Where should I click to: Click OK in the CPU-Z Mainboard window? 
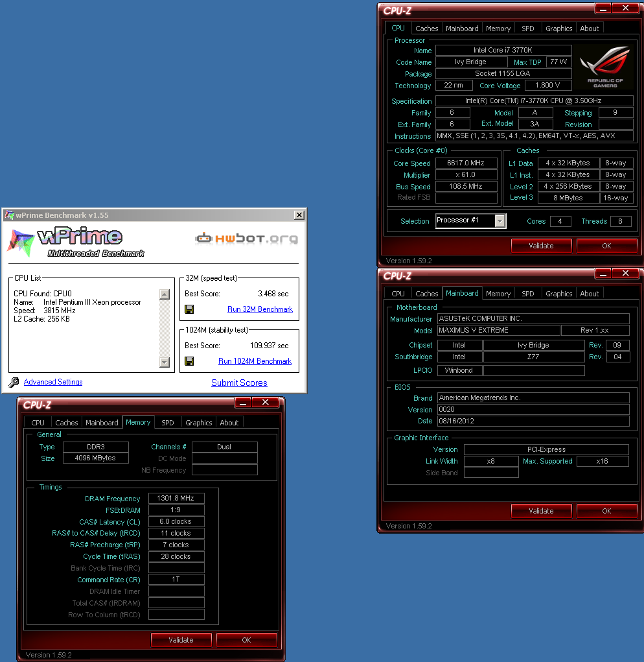point(606,511)
